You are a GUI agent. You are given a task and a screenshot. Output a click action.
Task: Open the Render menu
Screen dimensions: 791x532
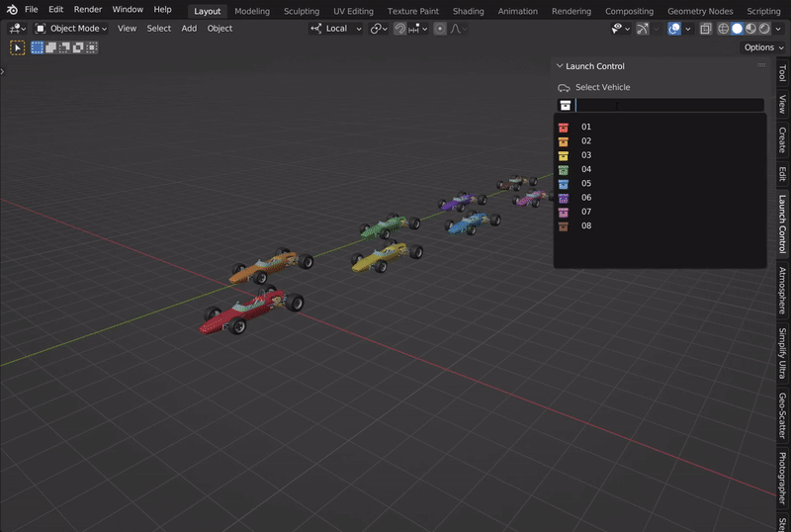tap(88, 10)
